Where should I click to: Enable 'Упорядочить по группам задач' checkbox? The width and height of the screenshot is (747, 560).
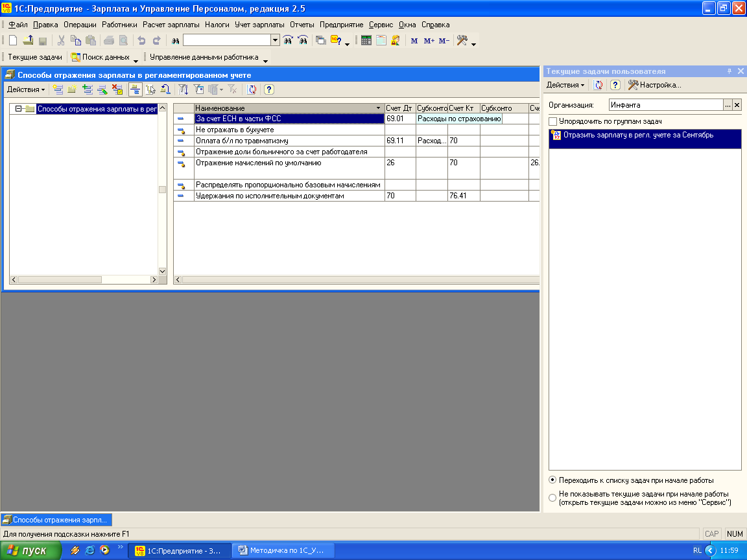[552, 121]
